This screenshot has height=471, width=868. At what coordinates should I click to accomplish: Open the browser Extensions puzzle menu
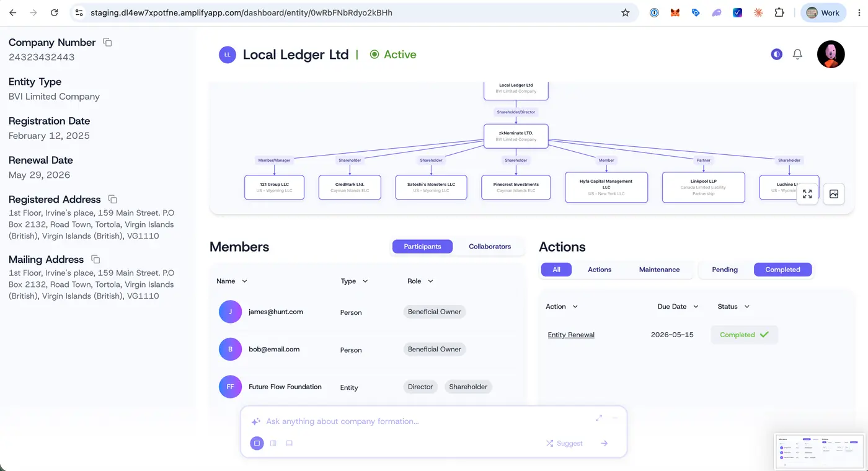coord(779,12)
